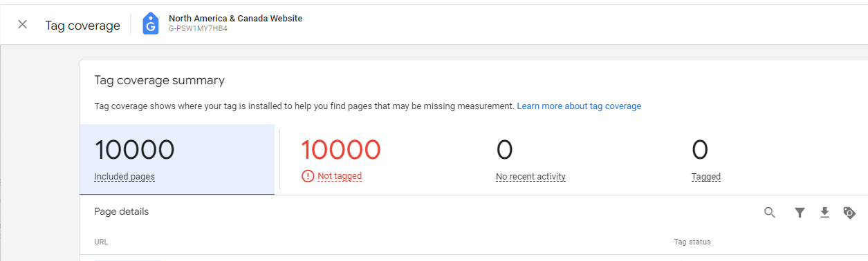The height and width of the screenshot is (261, 868).
Task: Select the Included pages card
Action: [177, 159]
